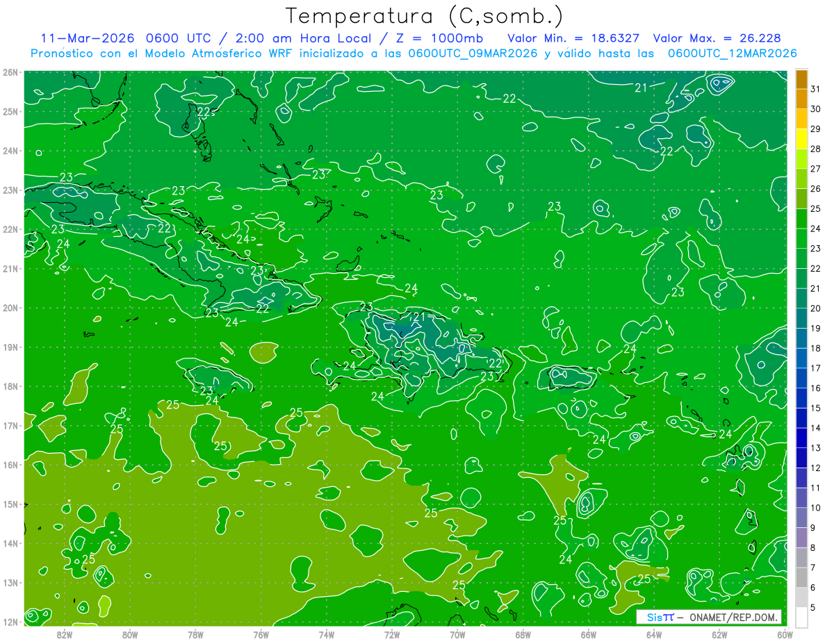Click the '0600UTC_12MAR2026' valid-until time text
The height and width of the screenshot is (644, 834).
click(x=732, y=53)
